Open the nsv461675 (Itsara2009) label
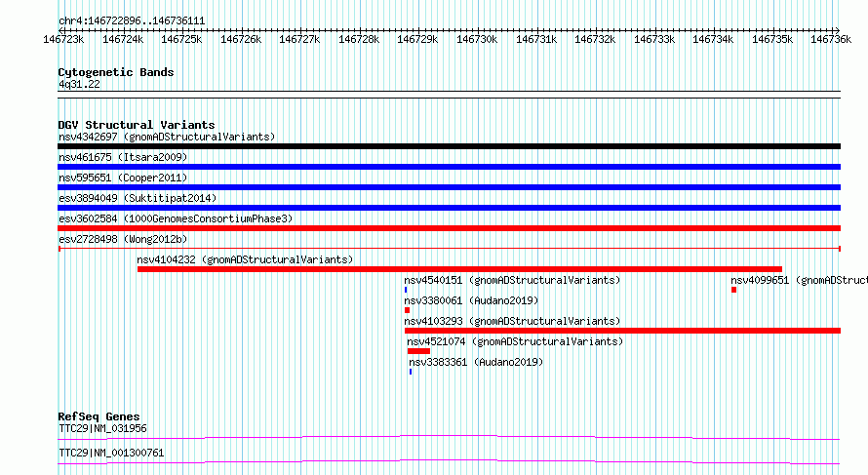Screen dimensions: 868x475 [x=123, y=157]
